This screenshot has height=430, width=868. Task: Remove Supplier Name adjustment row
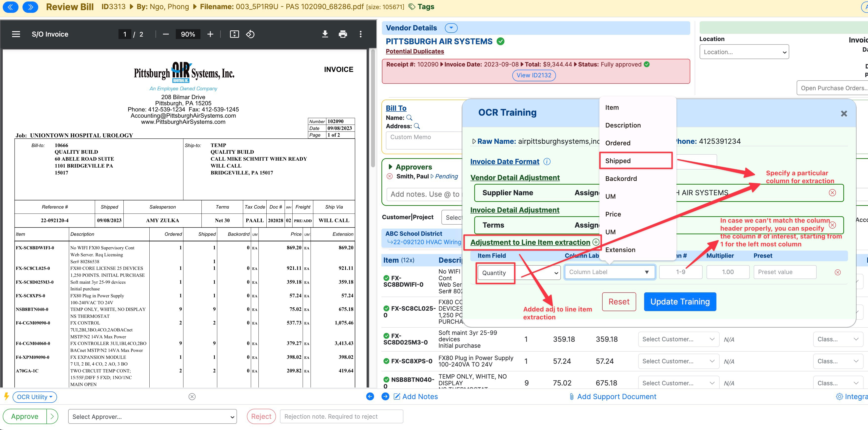pyautogui.click(x=832, y=193)
